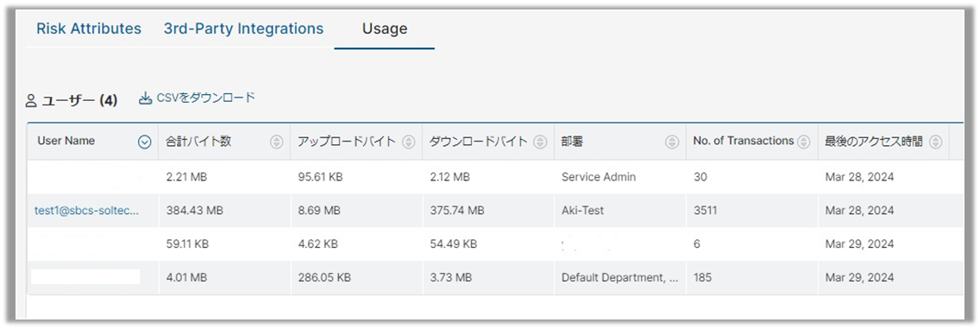
Task: Open the test1@sbcs-soltec... user link
Action: pyautogui.click(x=87, y=211)
